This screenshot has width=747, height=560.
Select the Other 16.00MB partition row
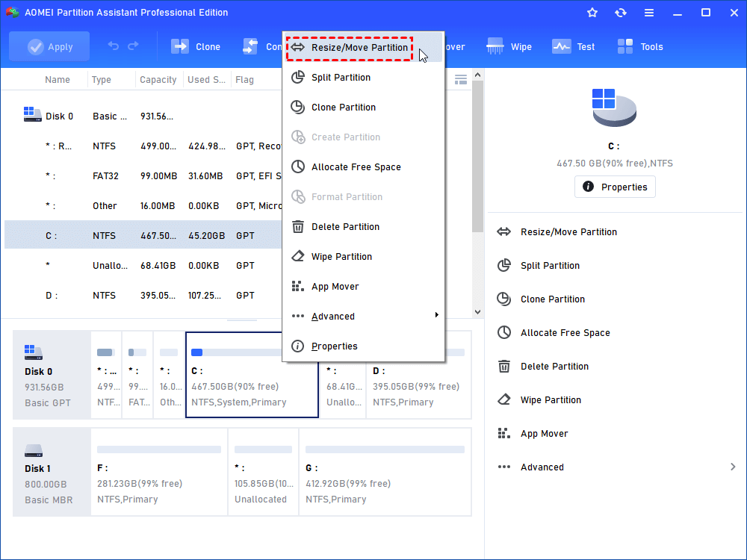point(143,206)
